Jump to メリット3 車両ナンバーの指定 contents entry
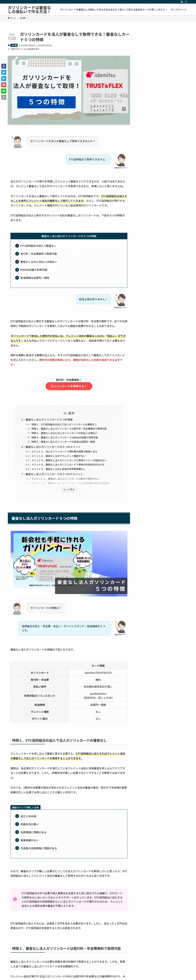The height and width of the screenshot is (980, 196). pyautogui.click(x=69, y=460)
